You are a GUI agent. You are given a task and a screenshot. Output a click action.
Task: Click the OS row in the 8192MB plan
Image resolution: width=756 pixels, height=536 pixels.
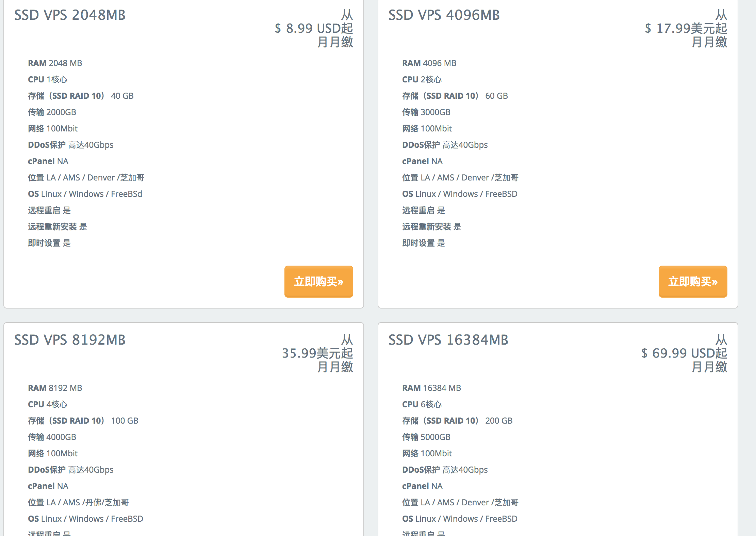click(85, 519)
